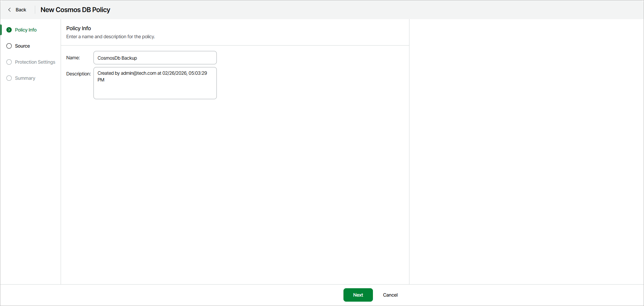Proceed with the green Next button
The height and width of the screenshot is (306, 644).
click(358, 295)
